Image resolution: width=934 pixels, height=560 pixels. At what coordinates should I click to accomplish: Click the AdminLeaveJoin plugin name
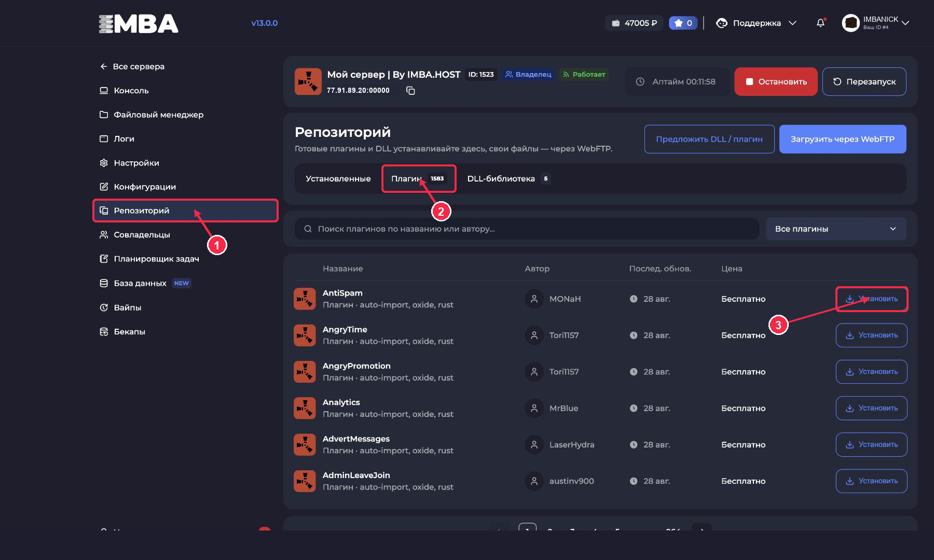coord(356,475)
